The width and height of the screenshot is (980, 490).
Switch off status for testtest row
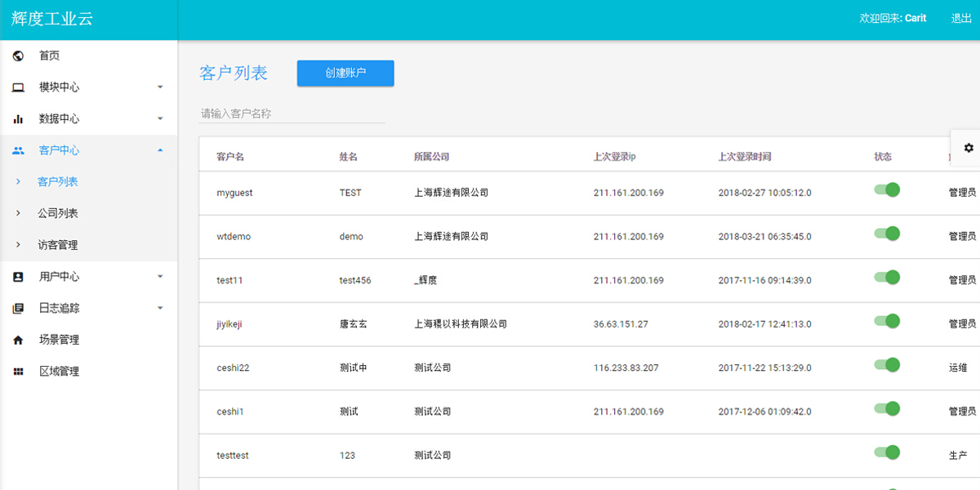click(x=887, y=452)
